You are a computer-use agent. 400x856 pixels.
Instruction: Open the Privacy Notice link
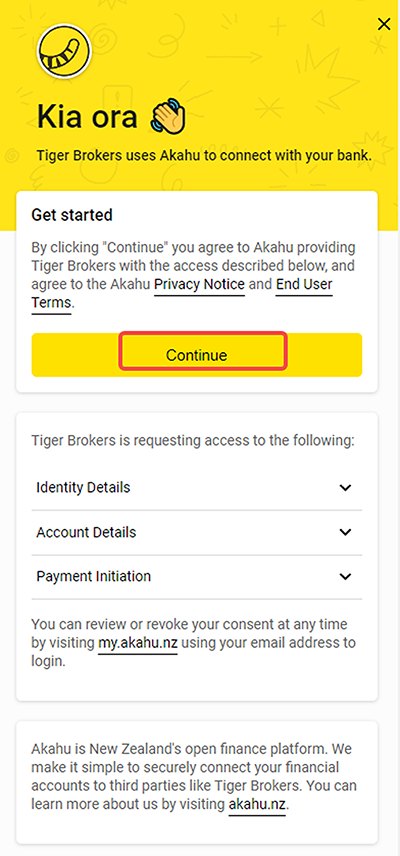point(199,284)
